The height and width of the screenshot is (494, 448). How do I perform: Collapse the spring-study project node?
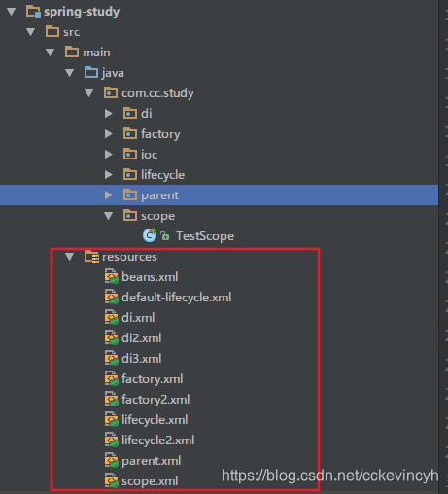click(x=12, y=12)
